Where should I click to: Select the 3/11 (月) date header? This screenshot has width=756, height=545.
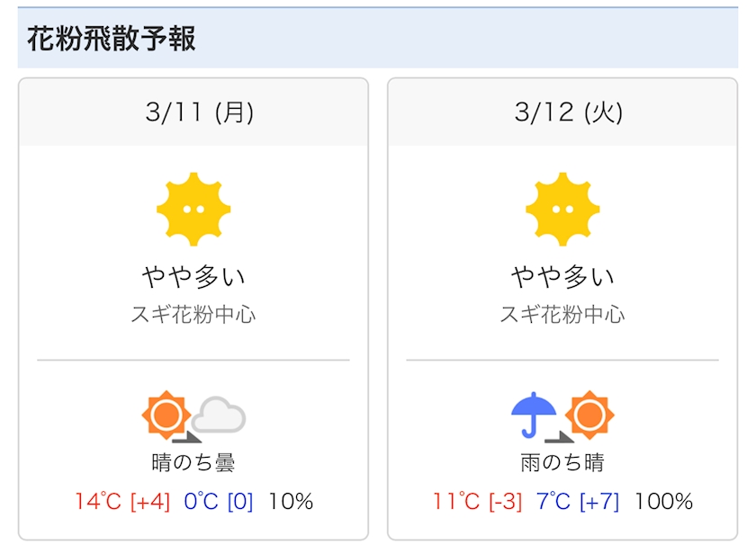click(193, 112)
